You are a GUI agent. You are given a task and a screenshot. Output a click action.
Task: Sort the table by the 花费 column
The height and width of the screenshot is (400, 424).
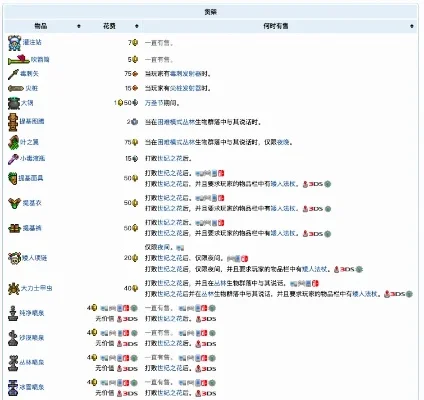pyautogui.click(x=136, y=26)
